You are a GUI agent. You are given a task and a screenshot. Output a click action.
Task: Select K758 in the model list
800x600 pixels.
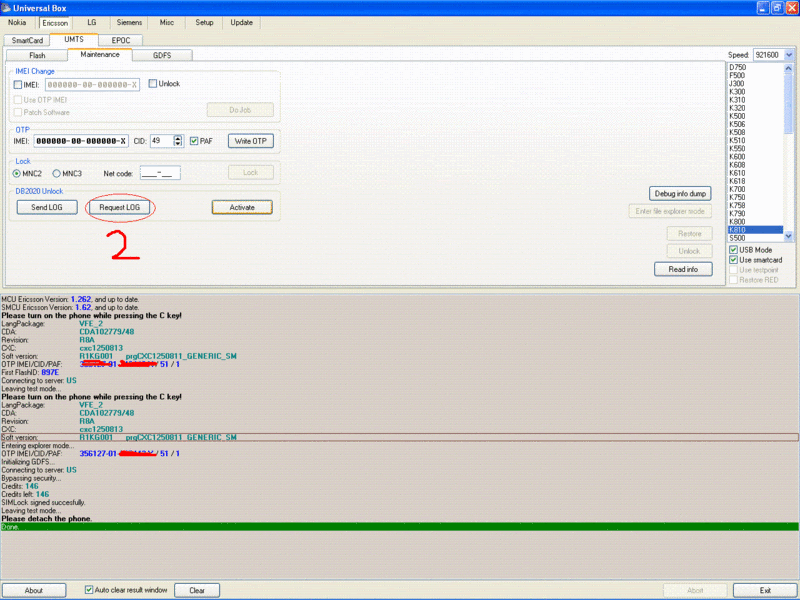[755, 206]
